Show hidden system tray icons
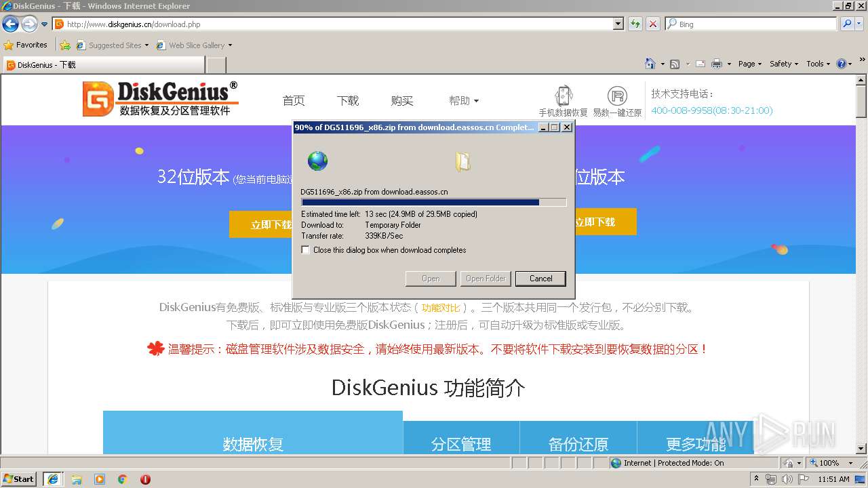This screenshot has height=488, width=868. tap(757, 479)
